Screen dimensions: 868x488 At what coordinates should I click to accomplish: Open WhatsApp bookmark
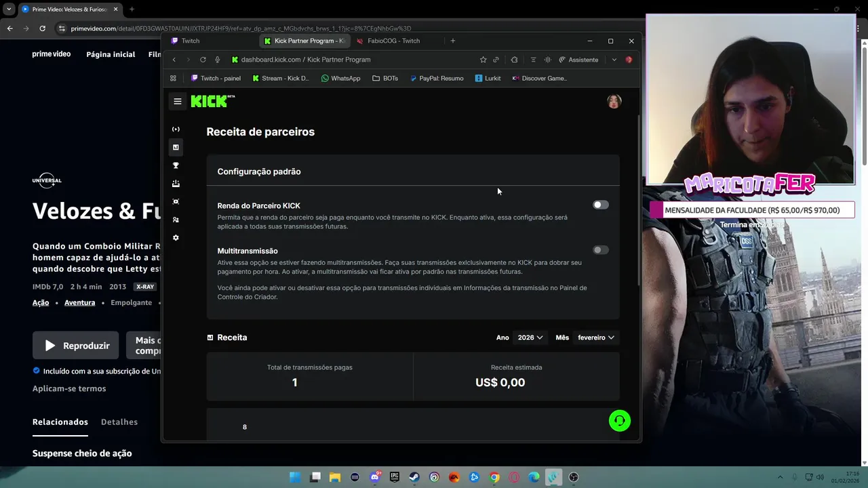[340, 78]
